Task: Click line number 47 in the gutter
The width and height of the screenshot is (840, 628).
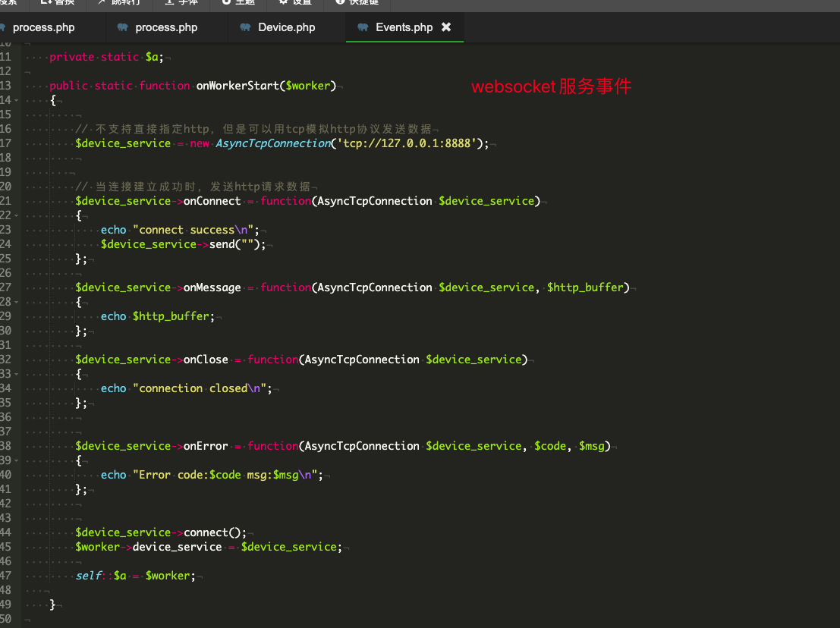Action: tap(6, 576)
